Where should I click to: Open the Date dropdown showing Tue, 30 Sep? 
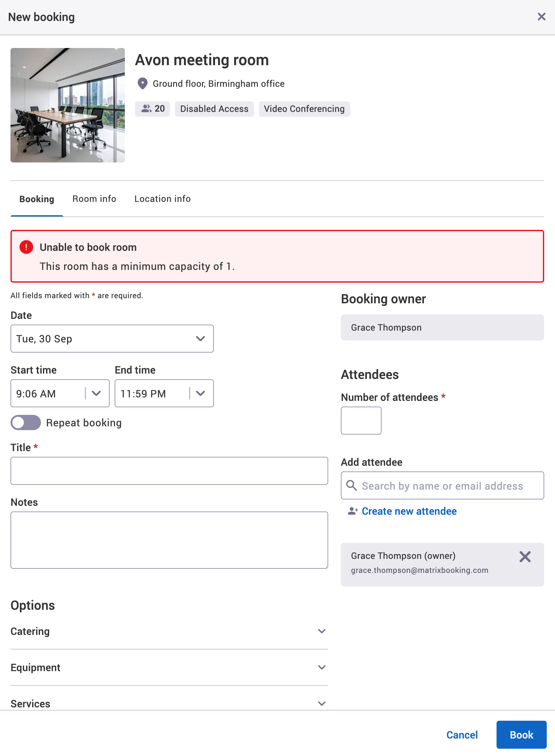(200, 339)
